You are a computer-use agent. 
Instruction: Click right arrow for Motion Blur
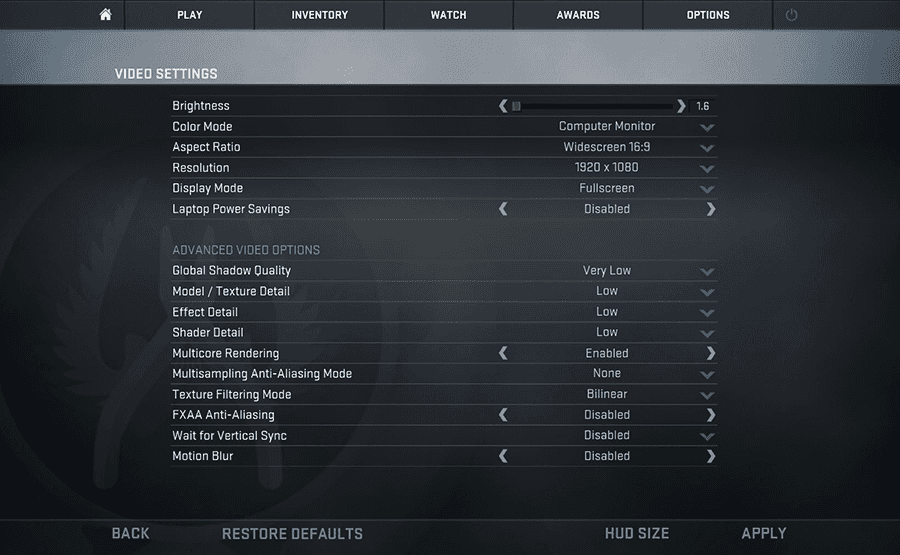coord(711,456)
